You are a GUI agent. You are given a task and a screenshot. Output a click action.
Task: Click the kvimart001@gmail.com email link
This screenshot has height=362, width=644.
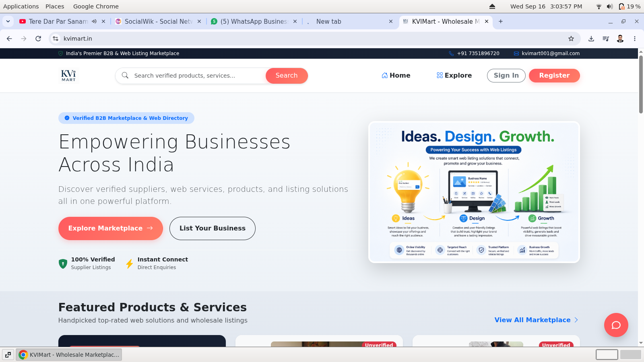[x=551, y=53]
